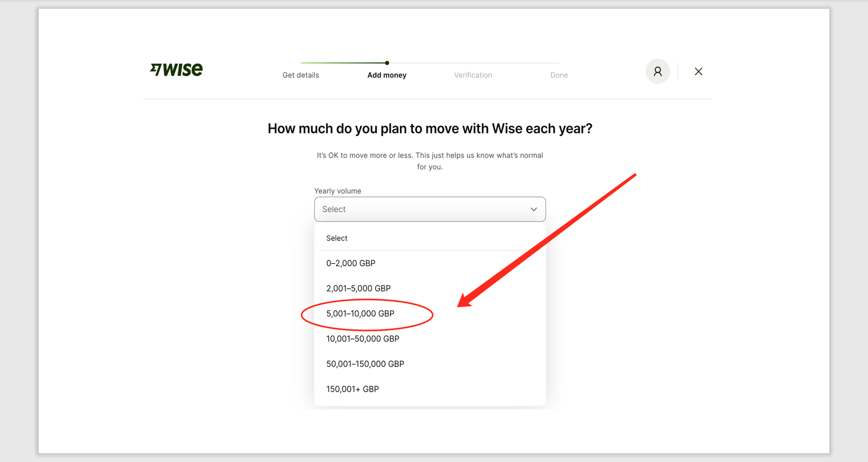
Task: Click the Wise logo
Action: click(176, 70)
